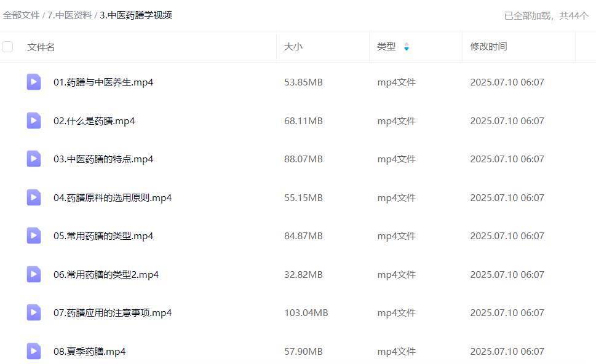Click video icon for 03.中医药膳的特点.mp4

pyautogui.click(x=34, y=159)
